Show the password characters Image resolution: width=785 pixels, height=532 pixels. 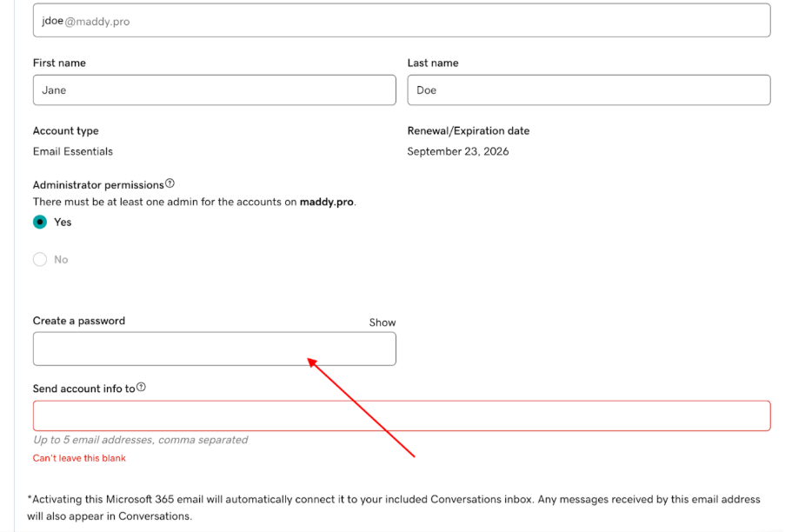tap(382, 323)
